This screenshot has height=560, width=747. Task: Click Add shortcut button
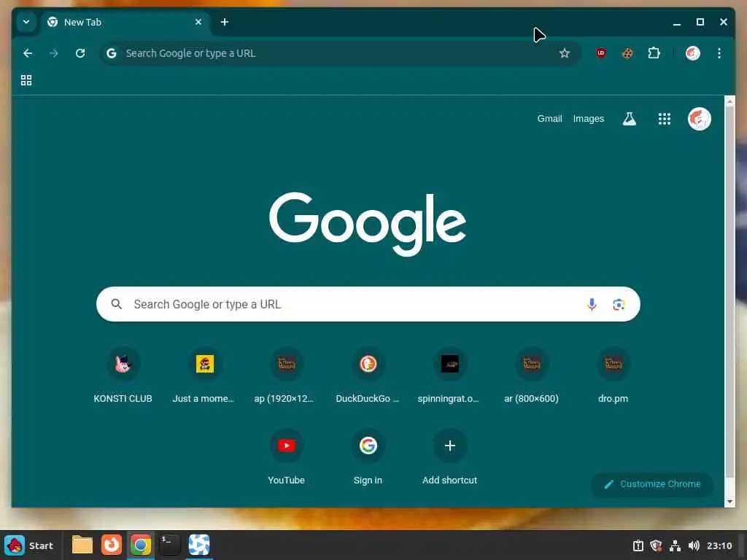449,458
